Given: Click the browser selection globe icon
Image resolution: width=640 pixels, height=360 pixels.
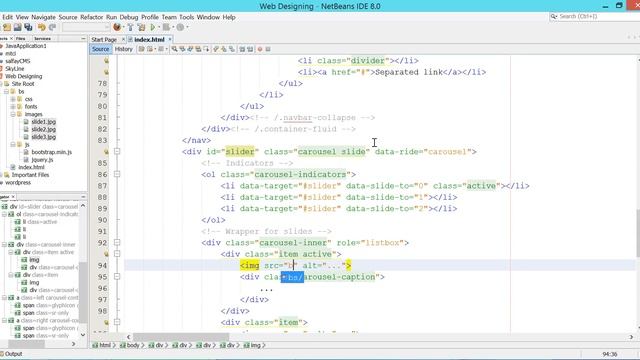Looking at the screenshot, I should [117, 27].
